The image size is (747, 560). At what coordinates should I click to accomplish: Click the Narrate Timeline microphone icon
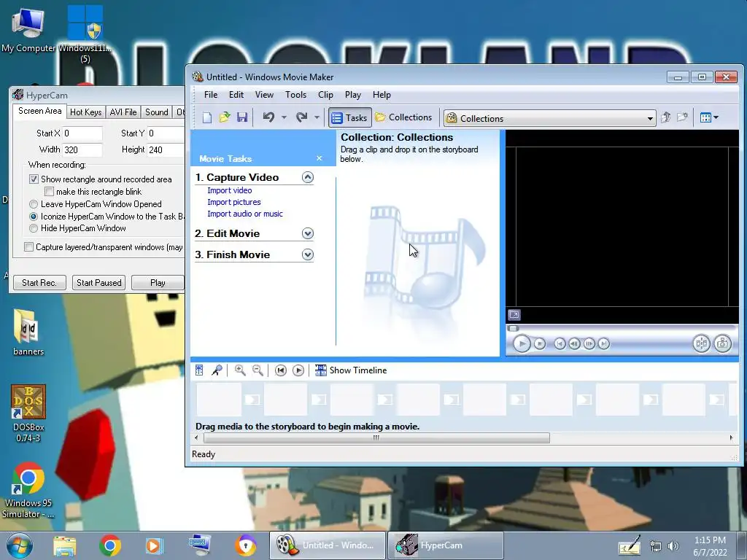click(x=217, y=370)
